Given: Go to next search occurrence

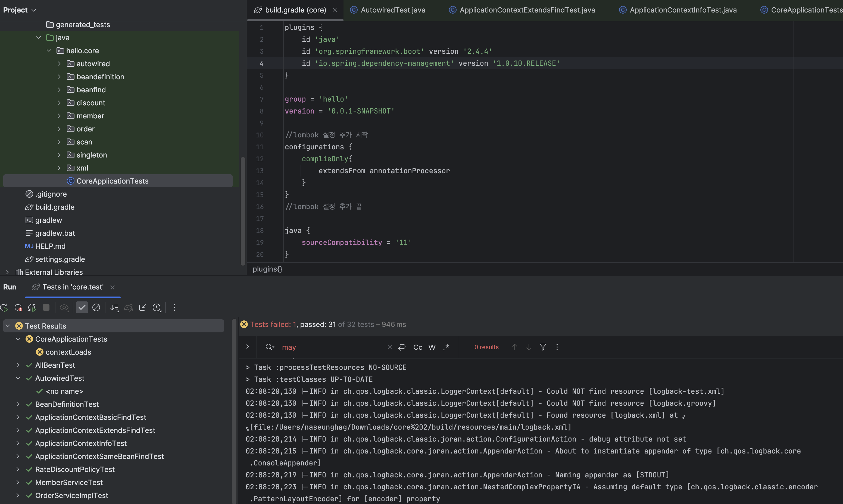Looking at the screenshot, I should click(529, 347).
